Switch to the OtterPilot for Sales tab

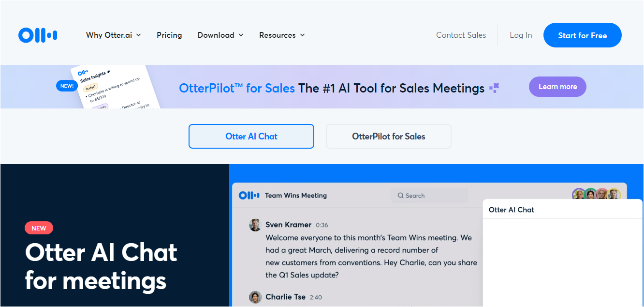pyautogui.click(x=389, y=137)
